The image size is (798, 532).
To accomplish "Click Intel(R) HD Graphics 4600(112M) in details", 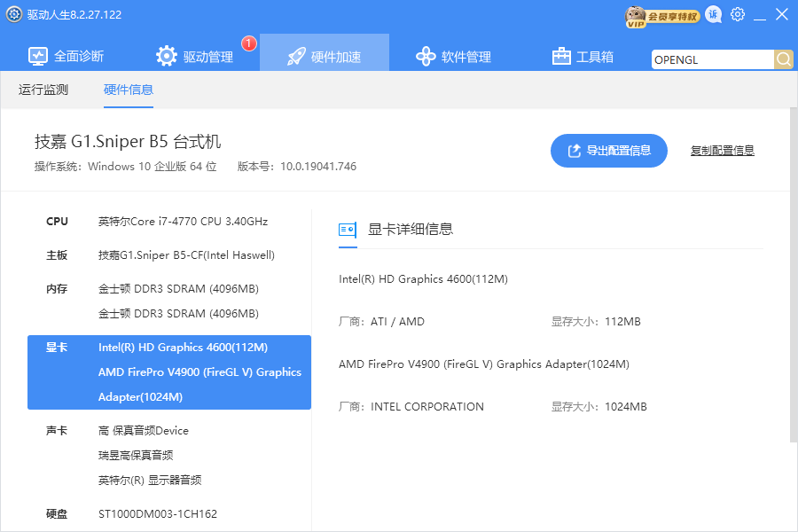I will [x=424, y=279].
